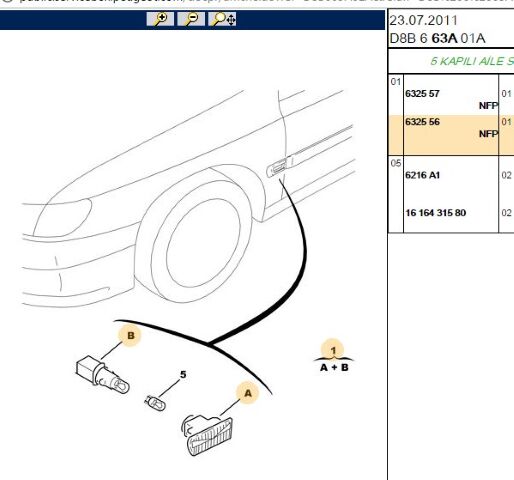Image resolution: width=514 pixels, height=480 pixels.
Task: Click the A + B assembly label
Action: (334, 368)
